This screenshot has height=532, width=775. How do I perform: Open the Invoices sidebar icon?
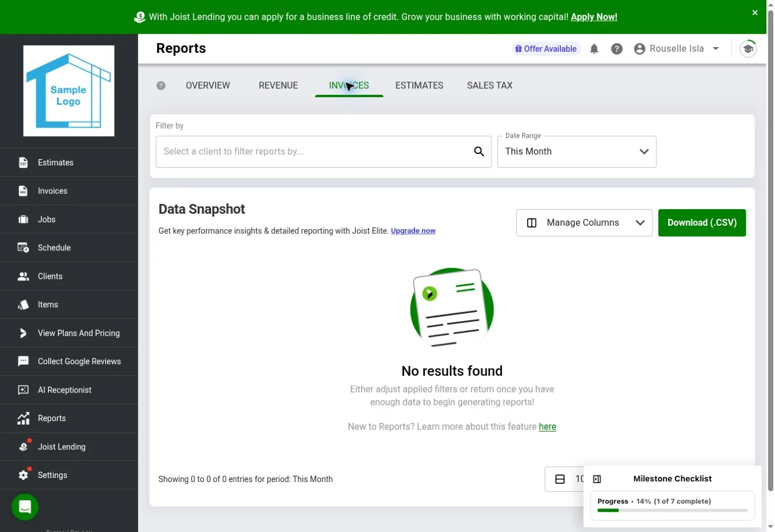pos(23,191)
